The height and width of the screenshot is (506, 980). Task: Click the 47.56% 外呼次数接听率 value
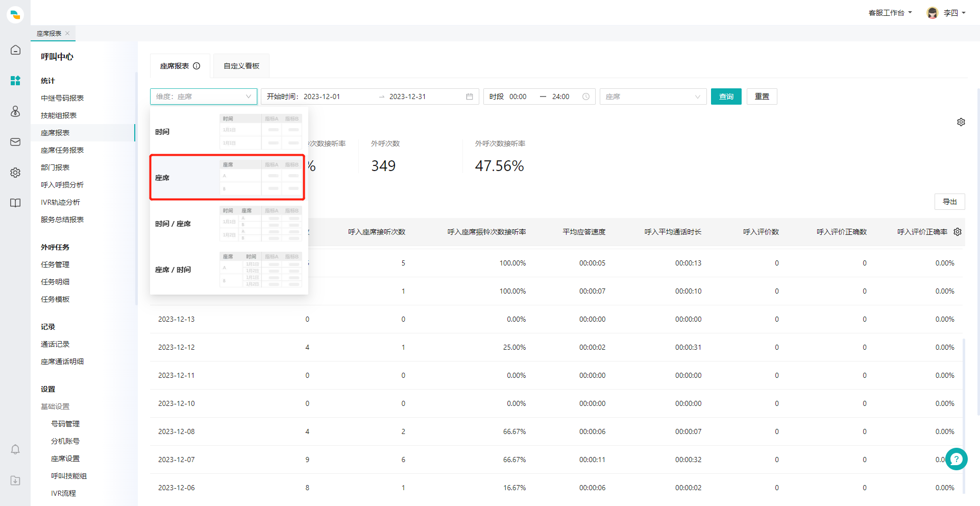point(499,166)
